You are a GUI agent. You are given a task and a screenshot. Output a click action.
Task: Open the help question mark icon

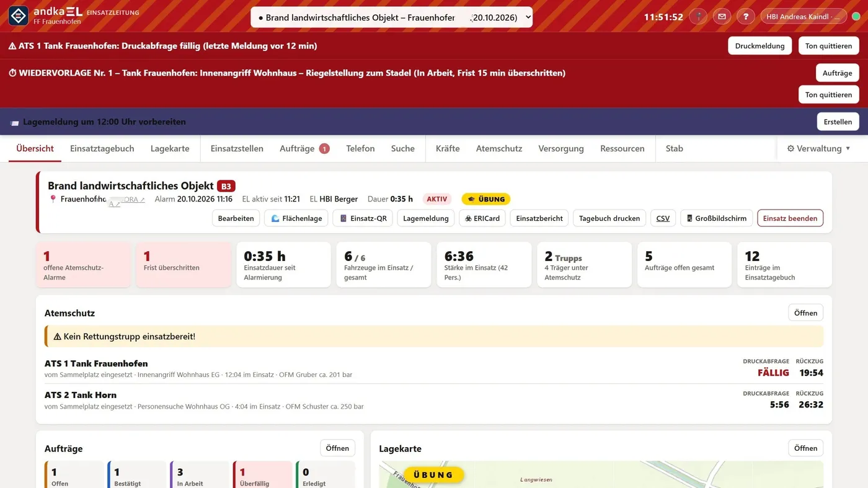(x=745, y=17)
